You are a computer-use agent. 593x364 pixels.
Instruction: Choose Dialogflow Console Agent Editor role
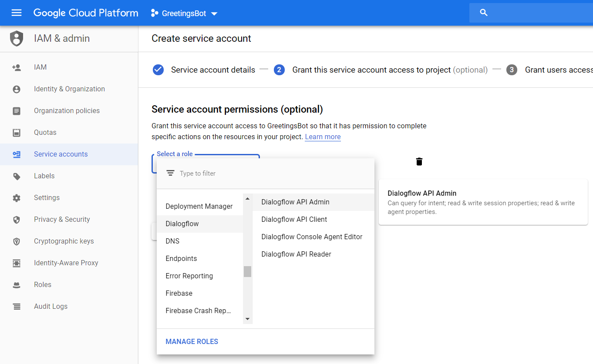313,237
